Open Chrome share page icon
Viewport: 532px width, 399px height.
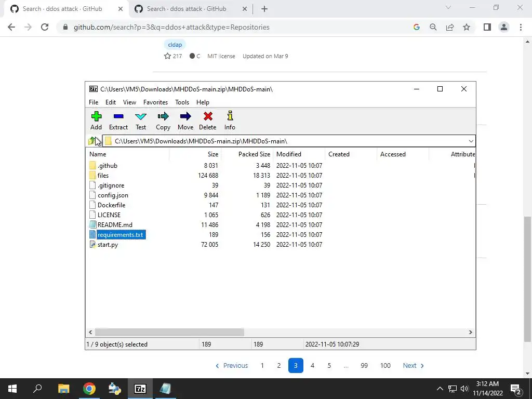pos(450,27)
